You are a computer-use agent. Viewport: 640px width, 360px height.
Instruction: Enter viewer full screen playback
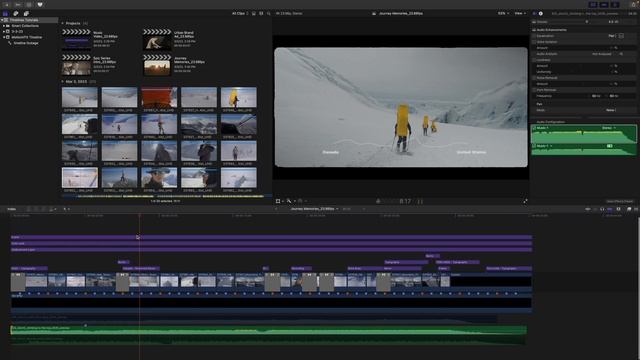coord(525,201)
